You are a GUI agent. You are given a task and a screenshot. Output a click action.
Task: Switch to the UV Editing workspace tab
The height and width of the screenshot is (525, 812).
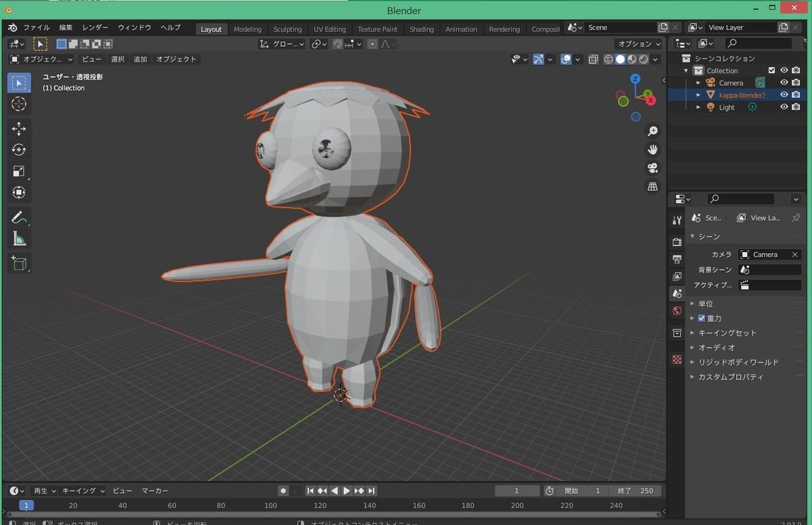click(x=330, y=29)
